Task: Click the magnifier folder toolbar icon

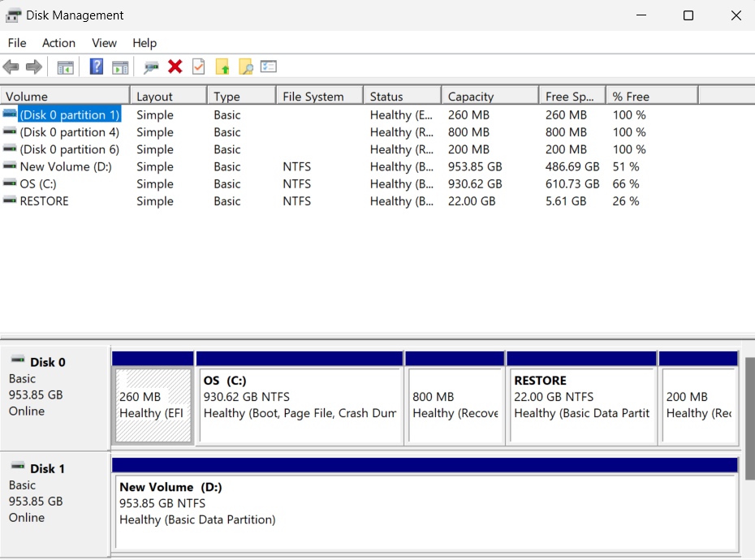Action: pos(245,67)
